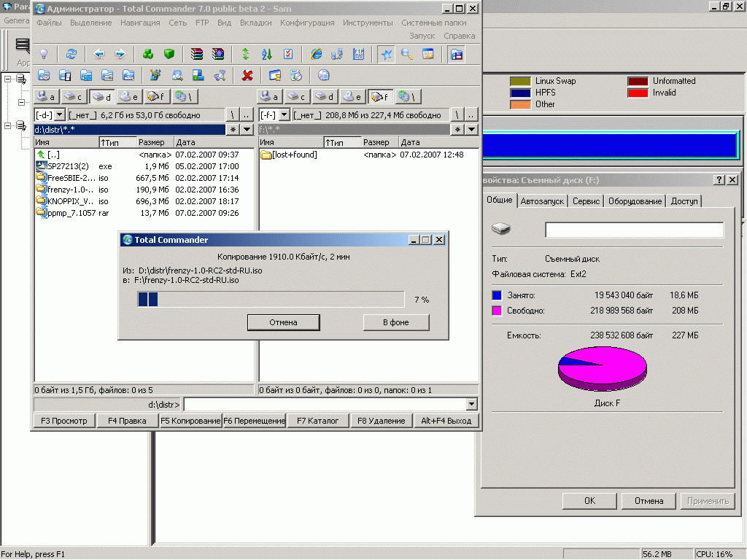
Task: Send the copy to background with В фоне
Action: point(396,322)
